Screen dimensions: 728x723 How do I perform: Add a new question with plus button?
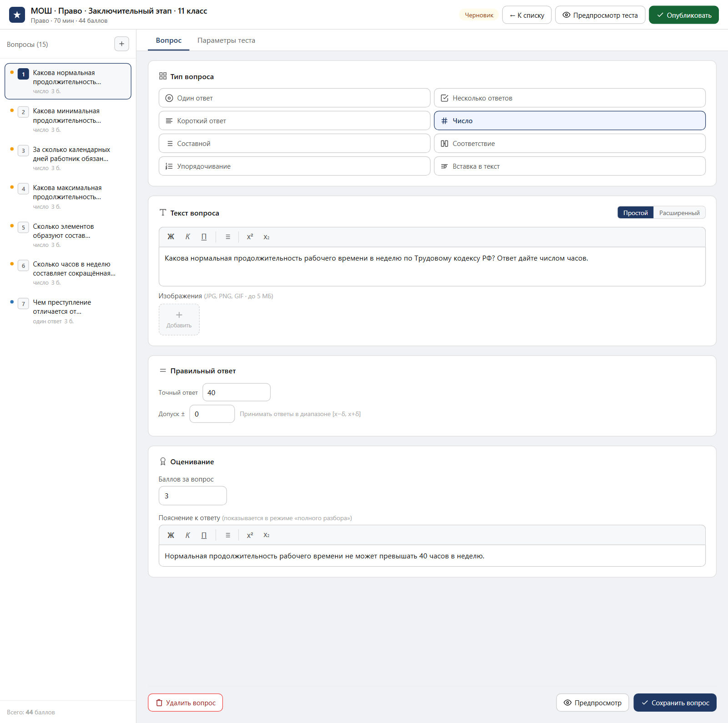[121, 44]
